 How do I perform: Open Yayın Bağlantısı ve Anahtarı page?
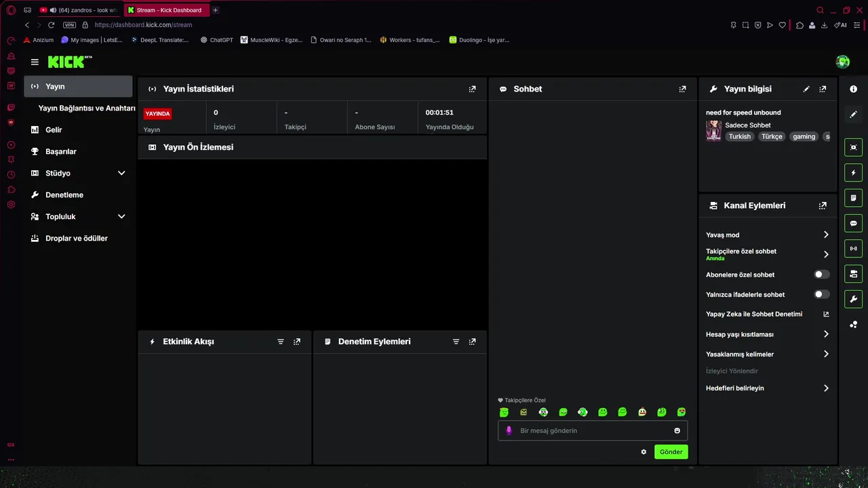tap(87, 108)
